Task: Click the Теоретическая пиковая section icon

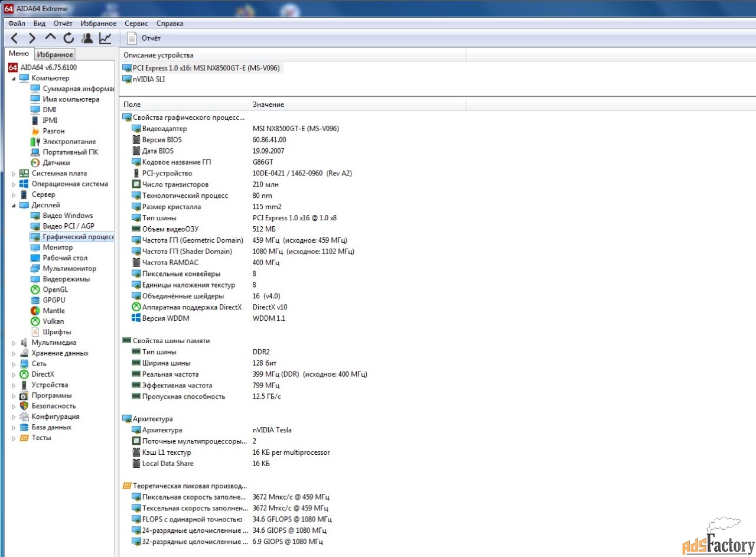Action: click(x=127, y=486)
